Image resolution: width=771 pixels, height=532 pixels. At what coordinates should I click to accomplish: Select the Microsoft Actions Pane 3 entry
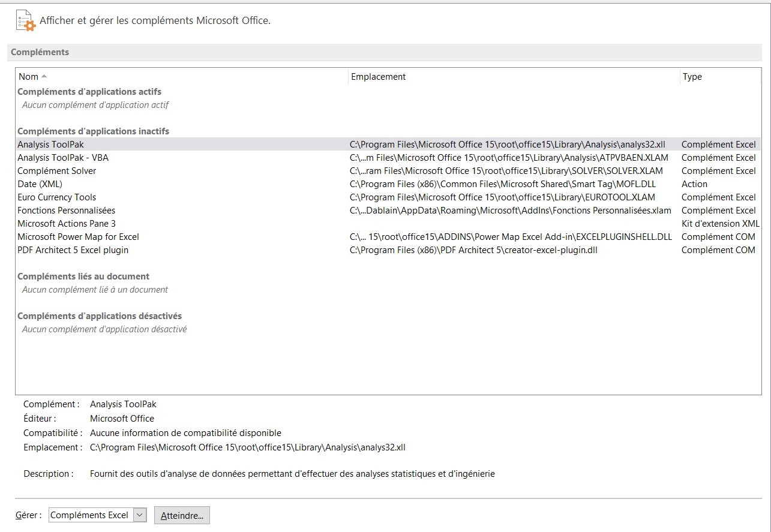(388, 224)
